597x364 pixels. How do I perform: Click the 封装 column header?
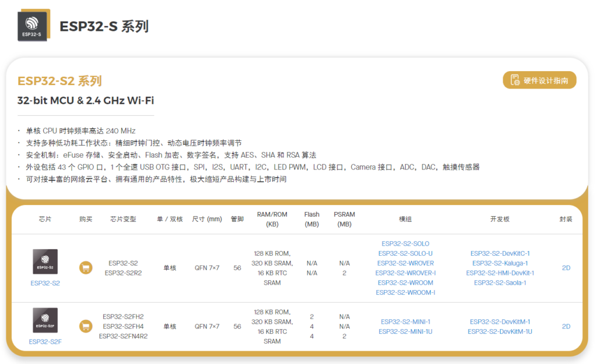[566, 219]
